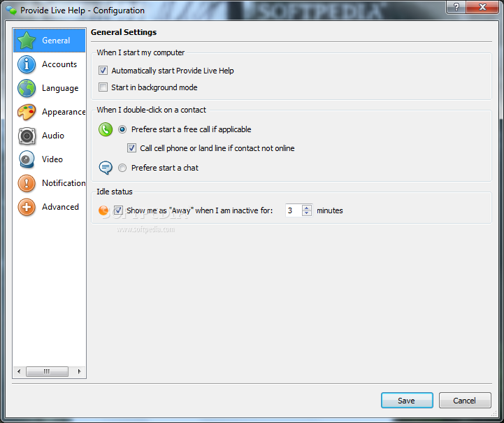Click the General Settings heading
Image resolution: width=504 pixels, height=423 pixels.
124,32
